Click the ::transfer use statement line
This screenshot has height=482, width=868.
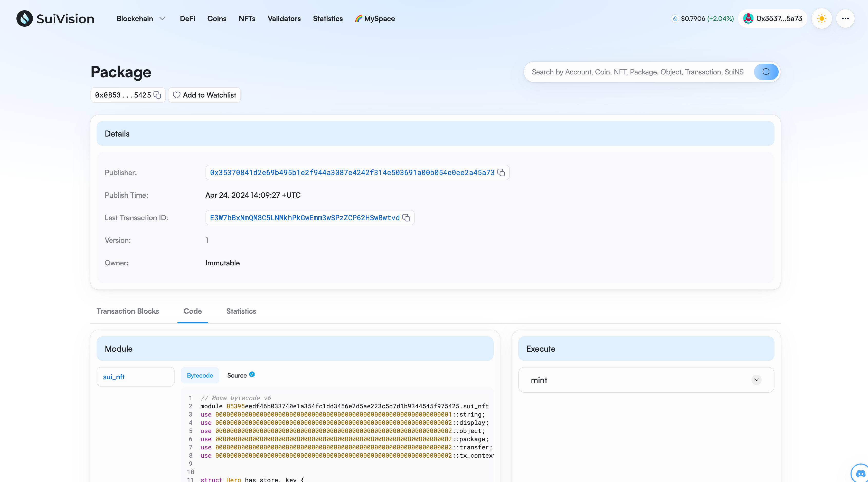click(346, 447)
